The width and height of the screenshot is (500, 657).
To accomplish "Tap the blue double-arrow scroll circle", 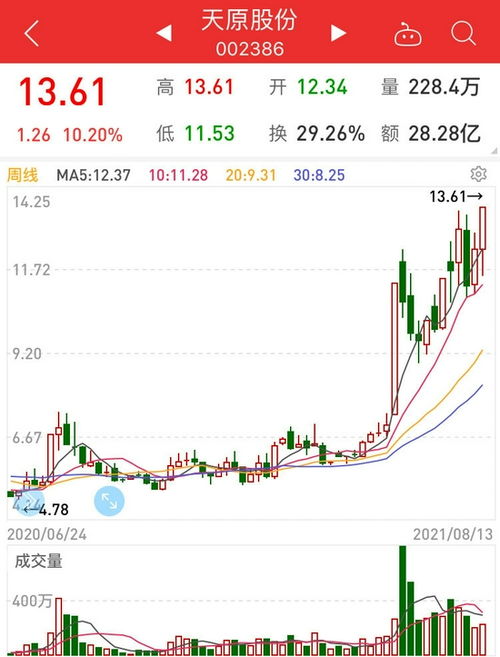I will click(28, 502).
